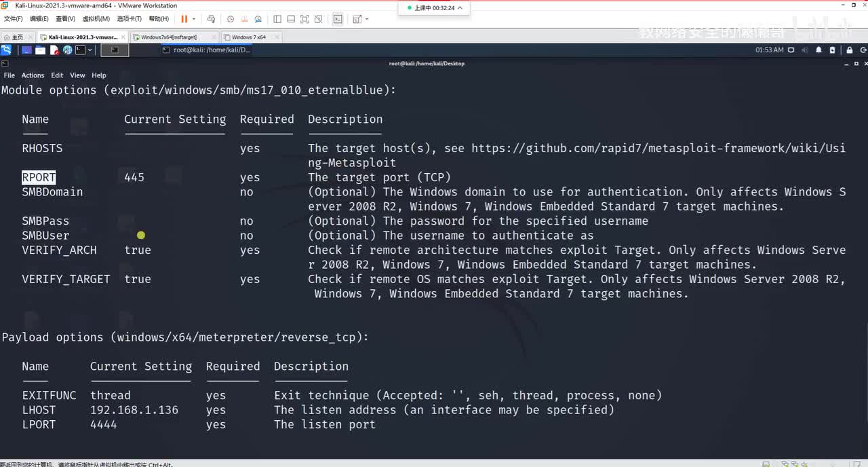Click the VMware pause virtual machine button
868x467 pixels.
coord(184,19)
